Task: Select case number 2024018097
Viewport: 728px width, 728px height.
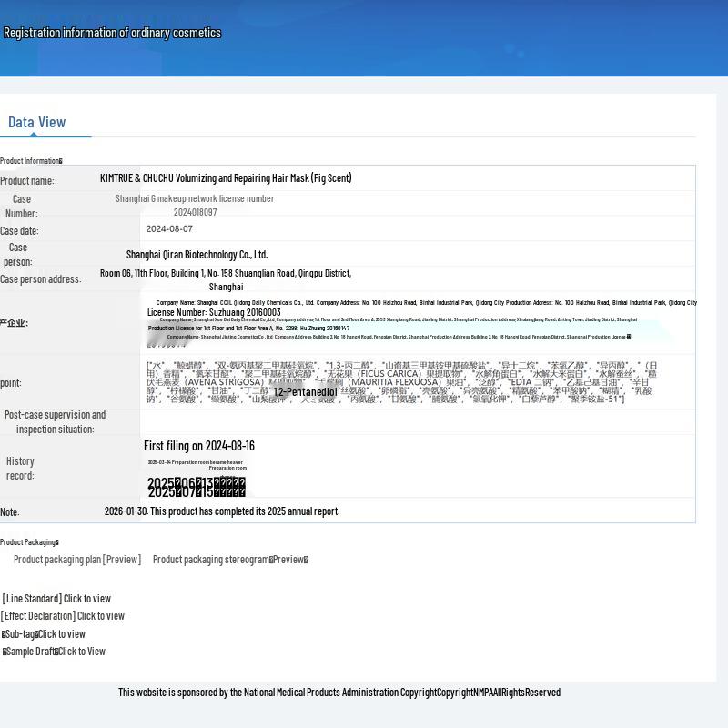Action: (195, 212)
